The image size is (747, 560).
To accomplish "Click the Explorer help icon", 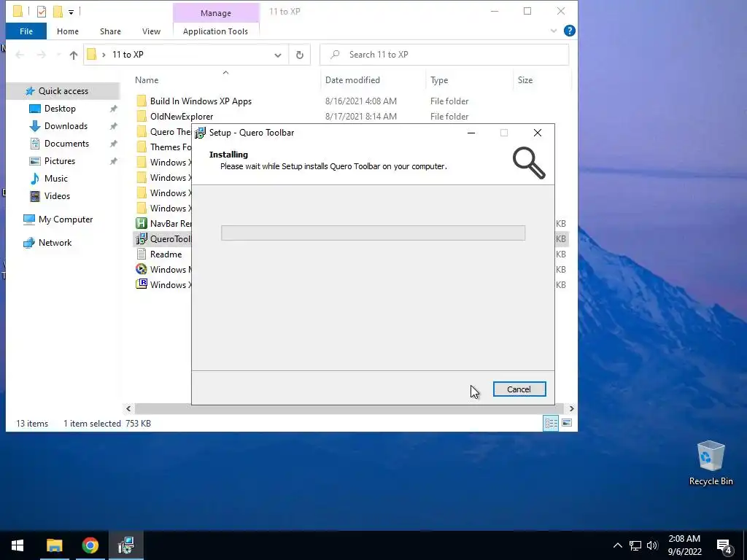I will coord(569,31).
